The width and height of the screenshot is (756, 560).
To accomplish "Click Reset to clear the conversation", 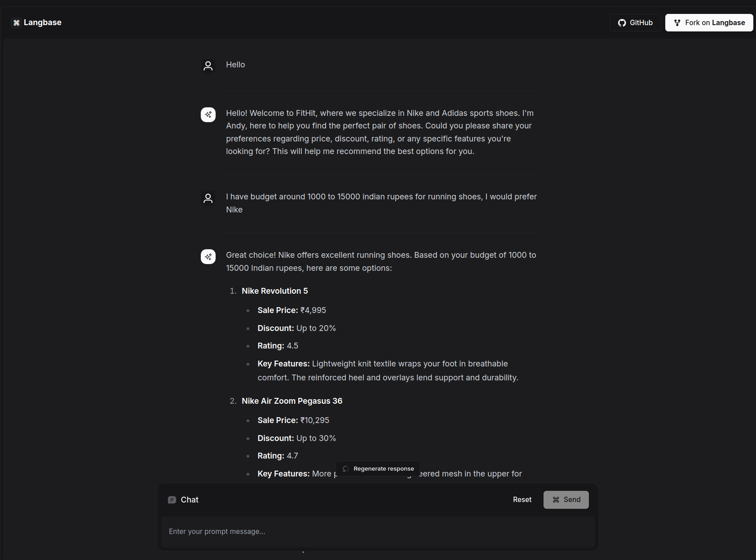I will coord(522,500).
